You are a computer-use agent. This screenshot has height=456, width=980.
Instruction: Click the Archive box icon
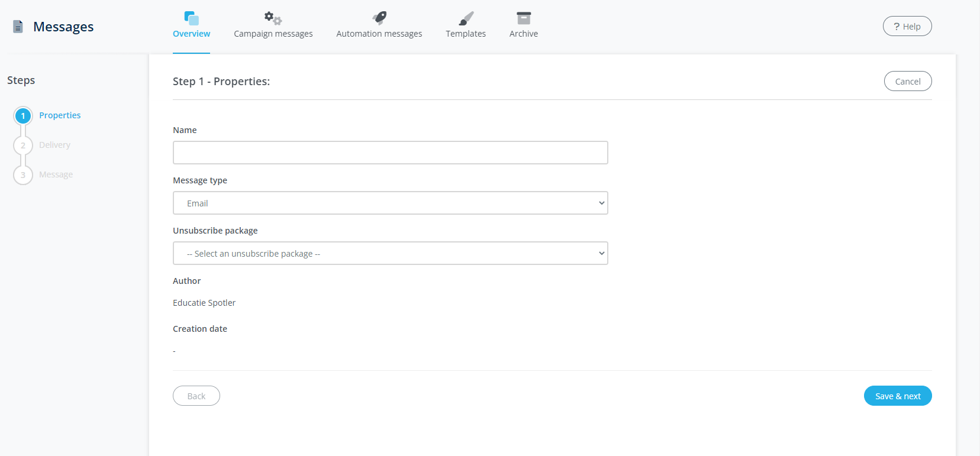[x=524, y=18]
